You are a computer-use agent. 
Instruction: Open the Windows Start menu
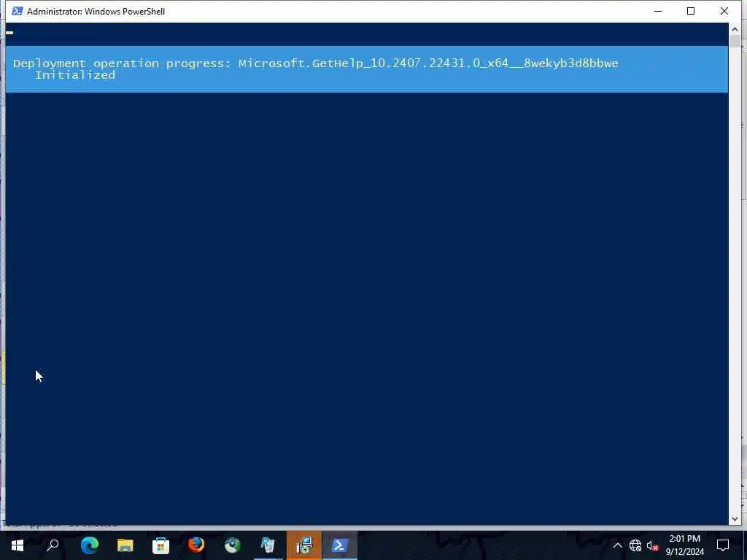coord(18,545)
